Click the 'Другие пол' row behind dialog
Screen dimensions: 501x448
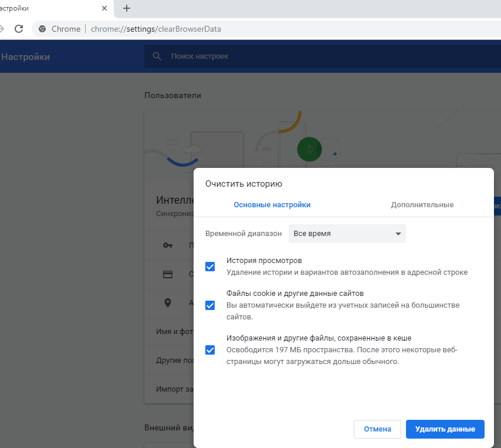tap(169, 361)
